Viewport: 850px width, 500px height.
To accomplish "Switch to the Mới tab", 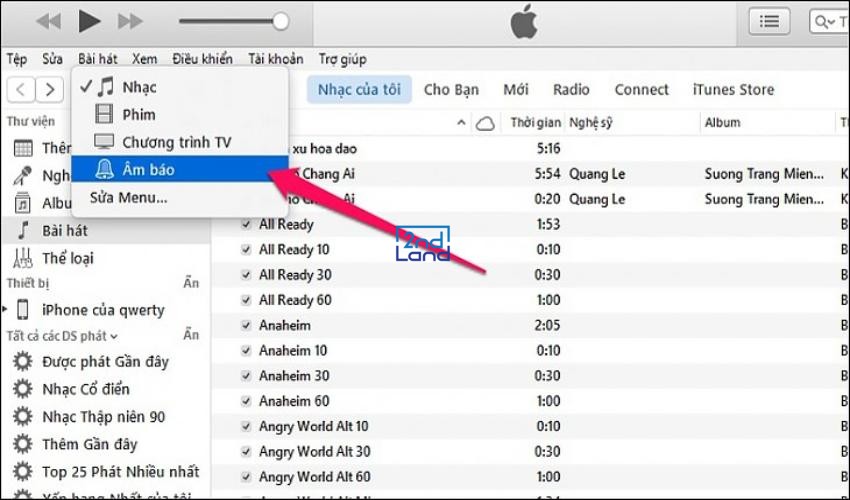I will pos(516,89).
